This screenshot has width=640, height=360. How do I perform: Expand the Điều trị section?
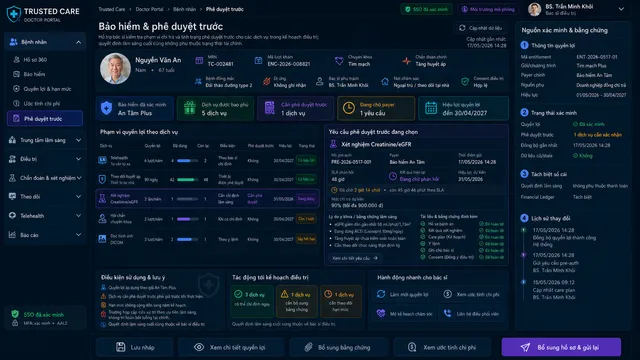click(45, 159)
